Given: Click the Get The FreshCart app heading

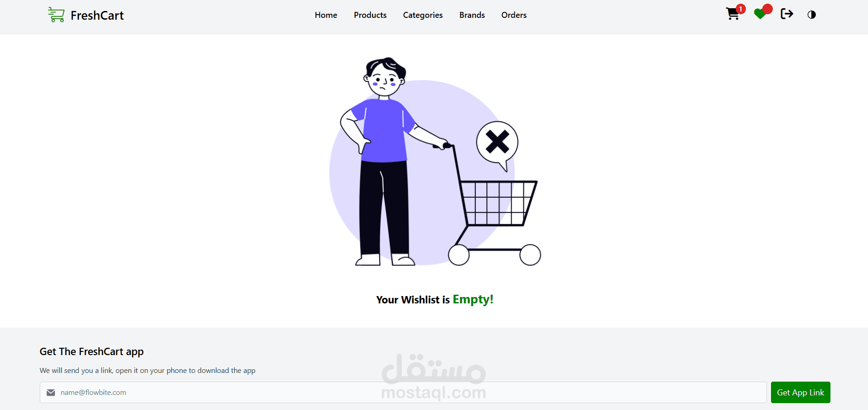Looking at the screenshot, I should (92, 352).
